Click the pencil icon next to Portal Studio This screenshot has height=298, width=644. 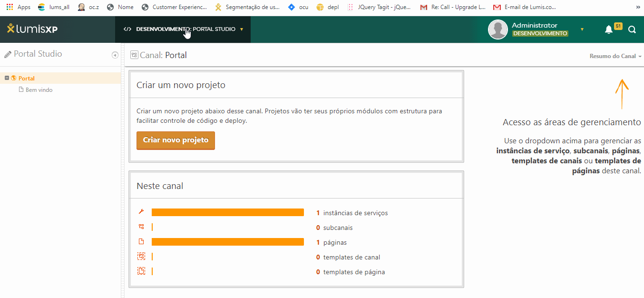[x=8, y=54]
